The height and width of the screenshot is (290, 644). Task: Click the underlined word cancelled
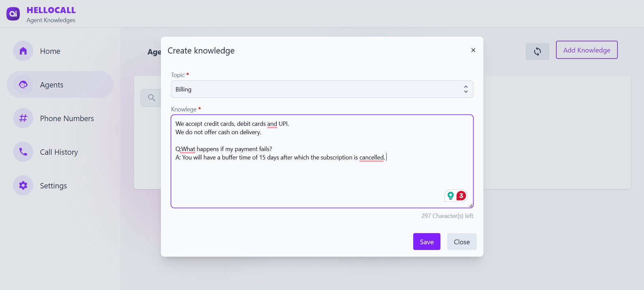372,157
